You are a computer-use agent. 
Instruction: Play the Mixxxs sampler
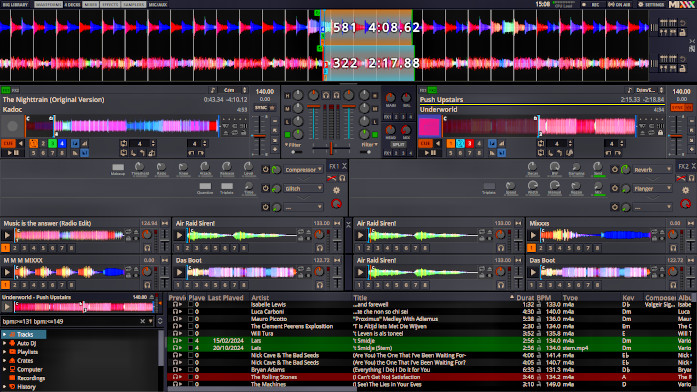click(x=533, y=235)
